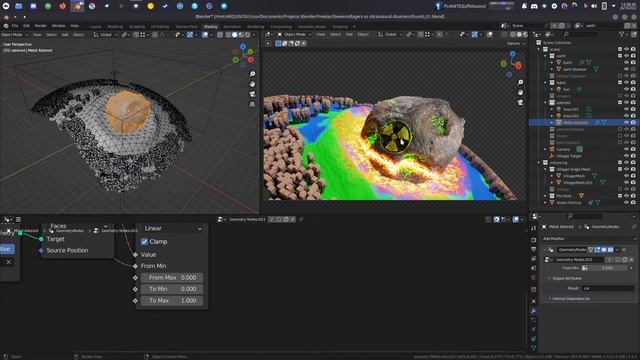
Task: Click zoom magnifier icon in rendered viewport
Action: pyautogui.click(x=520, y=82)
